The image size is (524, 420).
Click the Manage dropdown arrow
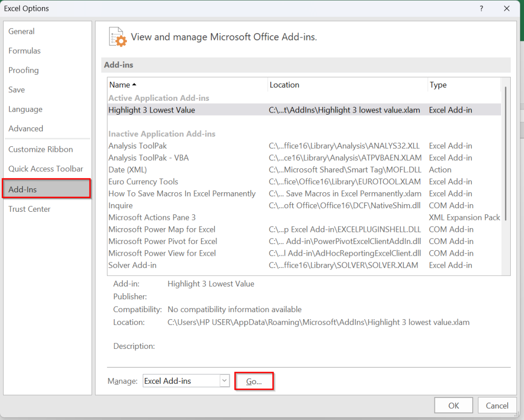(224, 381)
